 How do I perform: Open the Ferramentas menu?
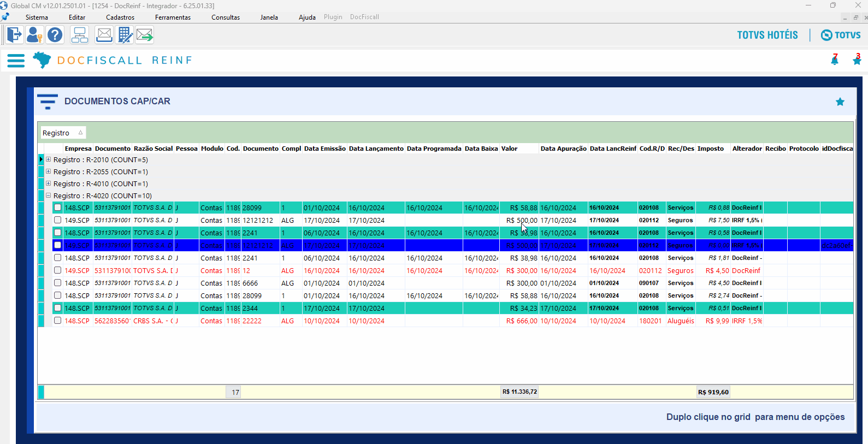(x=173, y=17)
